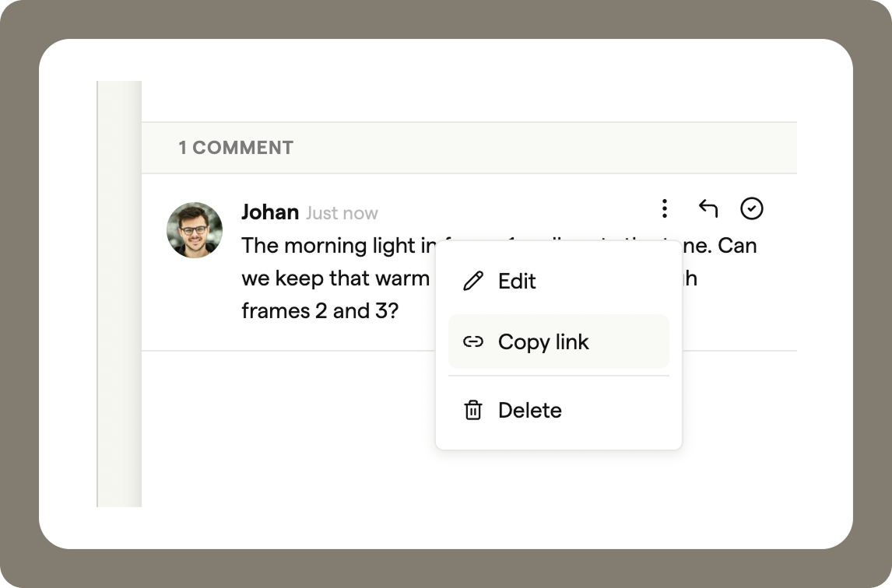This screenshot has height=588, width=892.
Task: Resolve the comment with the checkmark icon
Action: 751,208
